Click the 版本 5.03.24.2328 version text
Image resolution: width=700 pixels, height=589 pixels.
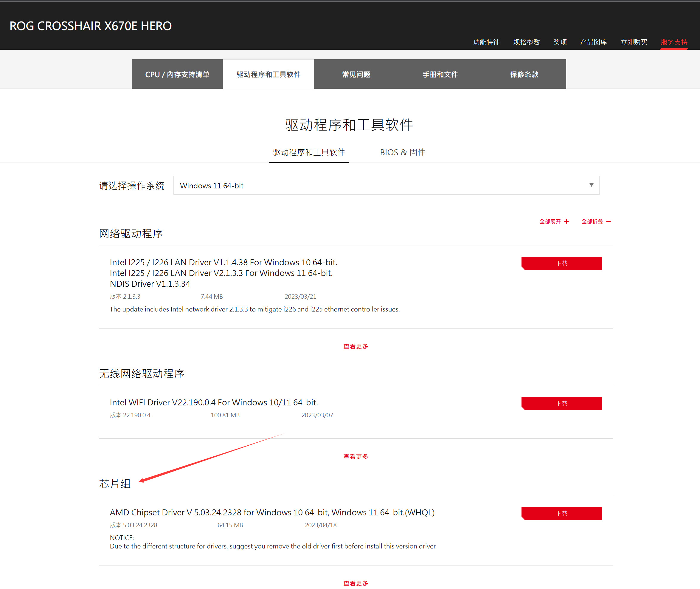[x=134, y=525]
